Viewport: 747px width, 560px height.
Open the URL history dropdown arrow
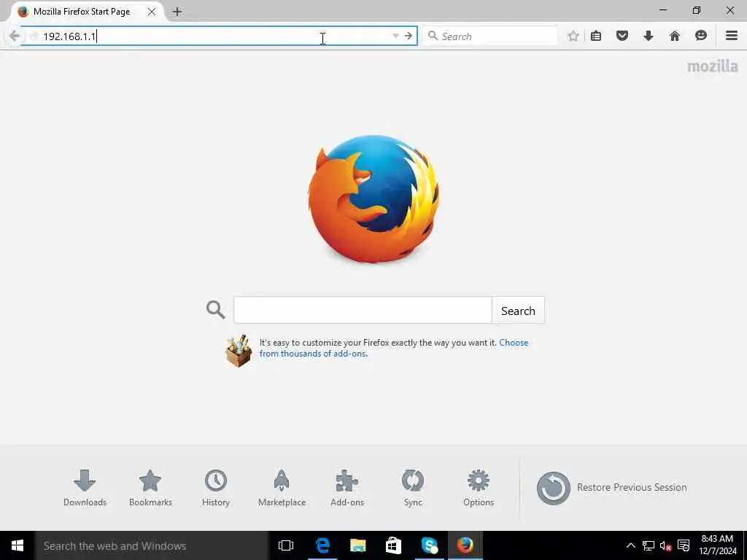[395, 36]
